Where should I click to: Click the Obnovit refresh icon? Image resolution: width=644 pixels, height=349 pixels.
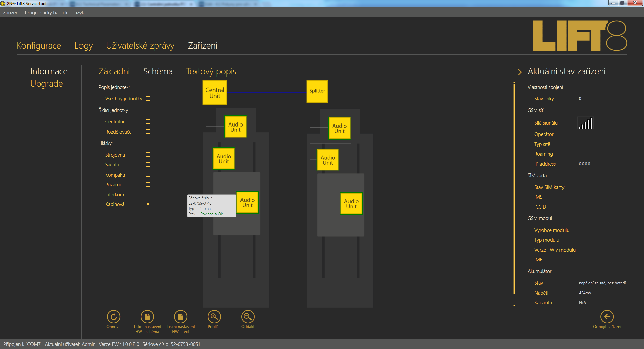click(x=114, y=317)
